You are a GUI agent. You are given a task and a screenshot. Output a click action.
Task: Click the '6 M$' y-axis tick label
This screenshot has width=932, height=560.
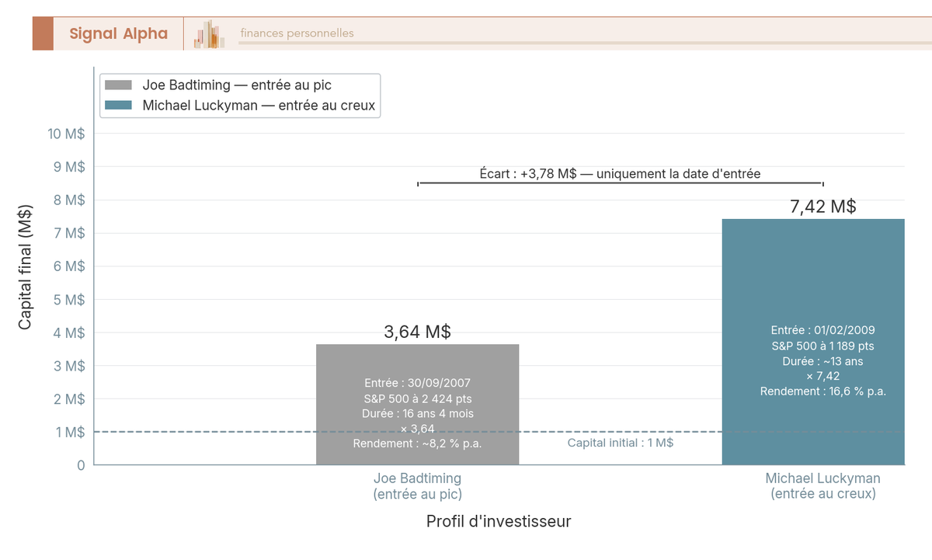pos(70,266)
